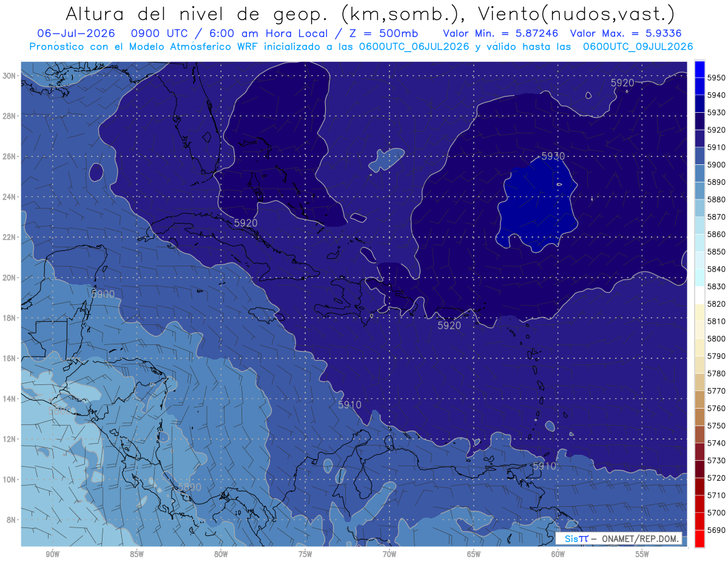Screen dimensions: 728x562
Task: Click the '65W' longitude axis label
Action: (474, 554)
